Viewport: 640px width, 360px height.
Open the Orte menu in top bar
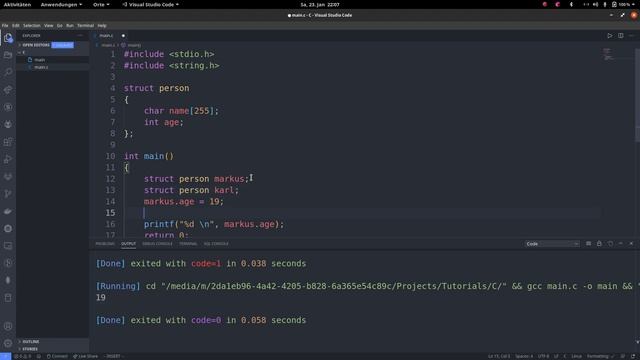click(x=101, y=4)
